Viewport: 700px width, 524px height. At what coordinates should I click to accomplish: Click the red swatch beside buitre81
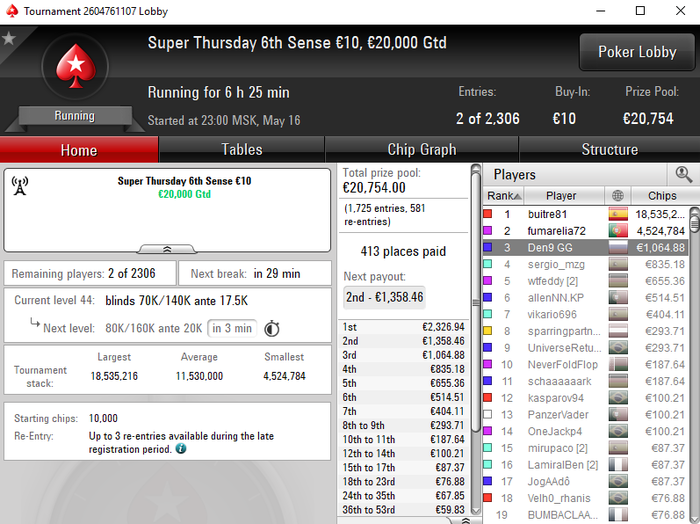(488, 214)
